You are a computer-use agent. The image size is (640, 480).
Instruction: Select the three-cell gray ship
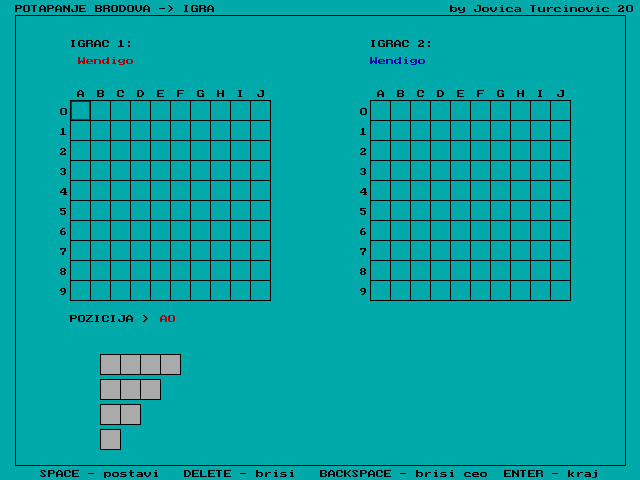point(131,389)
